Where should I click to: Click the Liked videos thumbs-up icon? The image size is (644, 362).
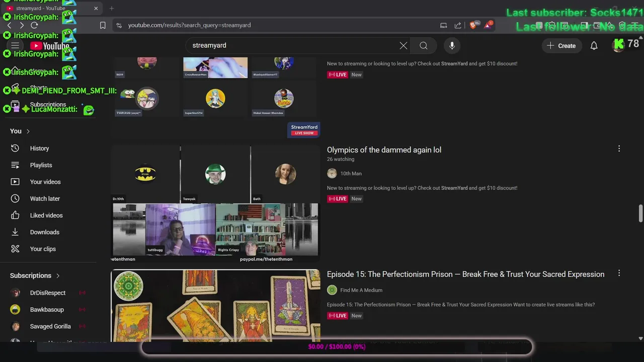coord(15,215)
